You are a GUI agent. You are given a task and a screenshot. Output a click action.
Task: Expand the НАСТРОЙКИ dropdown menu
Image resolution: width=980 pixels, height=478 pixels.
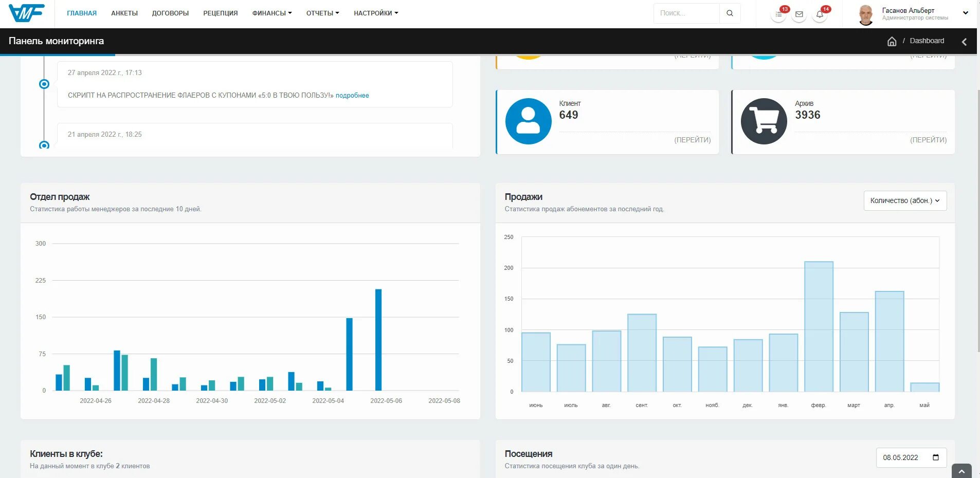pyautogui.click(x=376, y=13)
